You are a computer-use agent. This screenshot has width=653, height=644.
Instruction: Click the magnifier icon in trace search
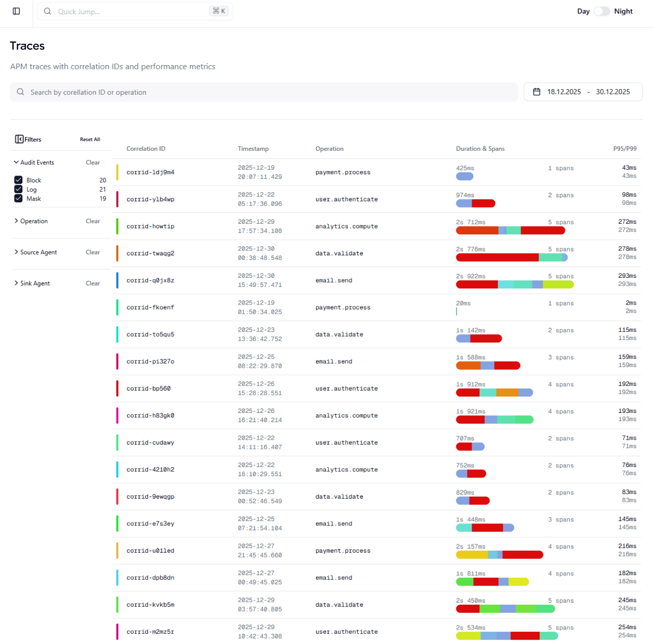[20, 92]
